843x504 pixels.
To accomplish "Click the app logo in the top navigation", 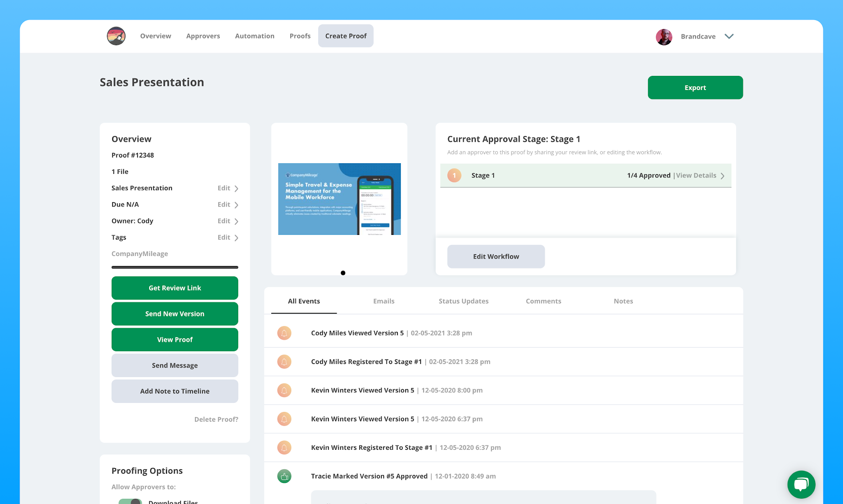I will 116,36.
